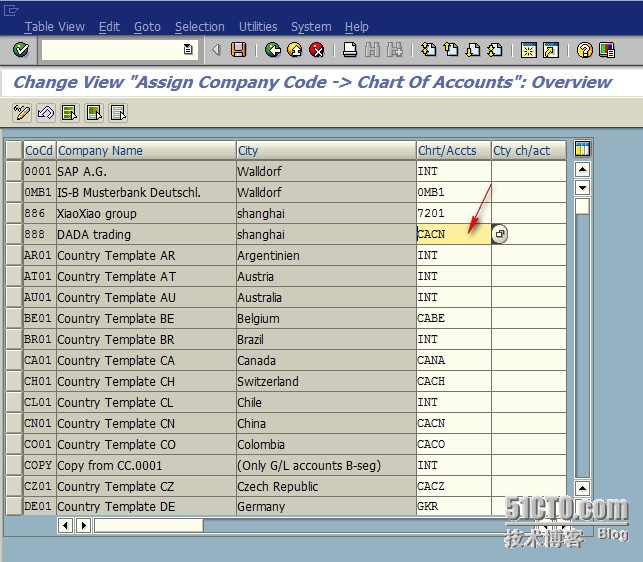Select row CN01 Country Template CN
The width and height of the screenshot is (643, 562).
pos(14,423)
